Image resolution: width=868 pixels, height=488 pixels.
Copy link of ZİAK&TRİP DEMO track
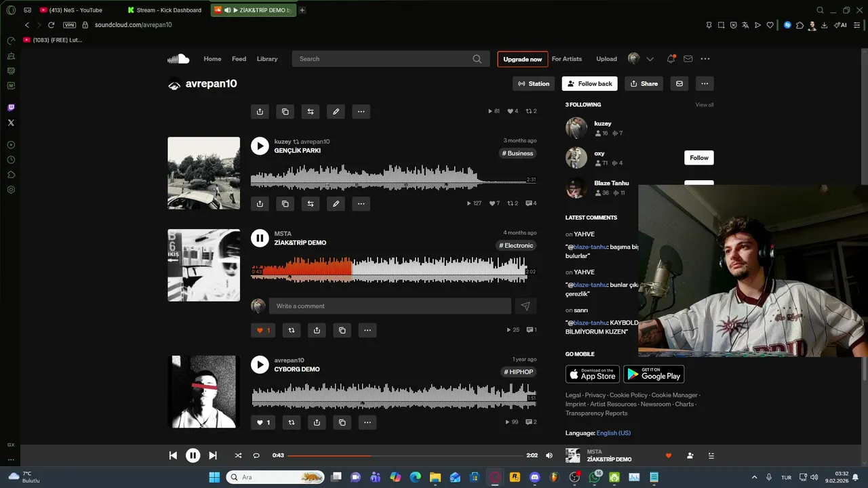coord(342,330)
